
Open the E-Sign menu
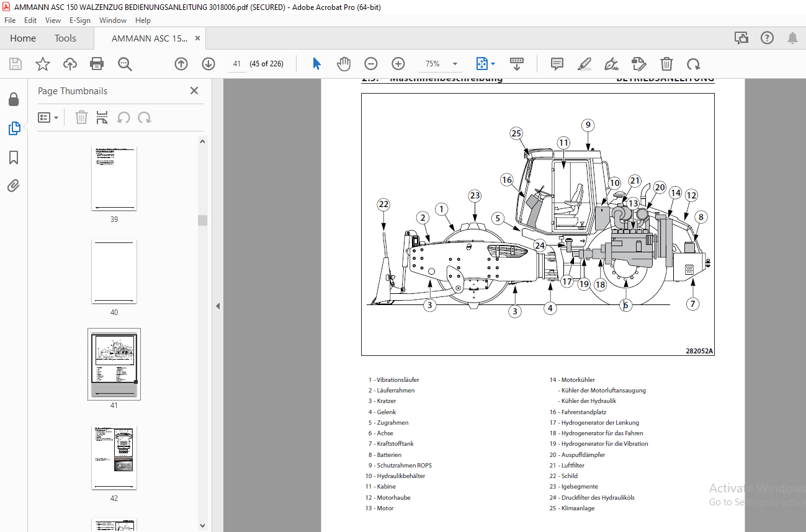tap(80, 20)
